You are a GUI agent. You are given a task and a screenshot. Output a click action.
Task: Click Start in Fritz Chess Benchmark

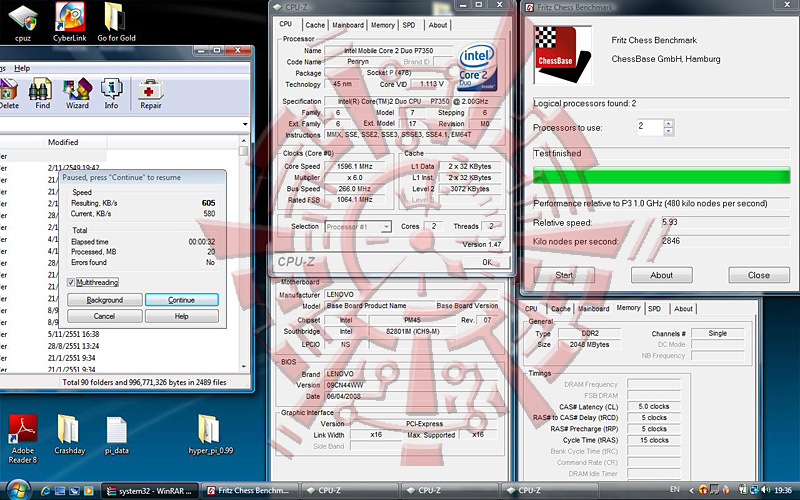[x=564, y=275]
